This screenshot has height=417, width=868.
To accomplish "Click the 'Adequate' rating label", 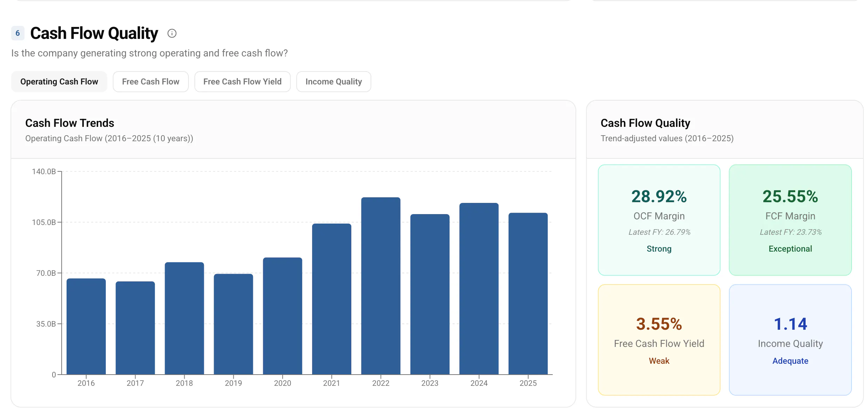I will click(x=790, y=361).
